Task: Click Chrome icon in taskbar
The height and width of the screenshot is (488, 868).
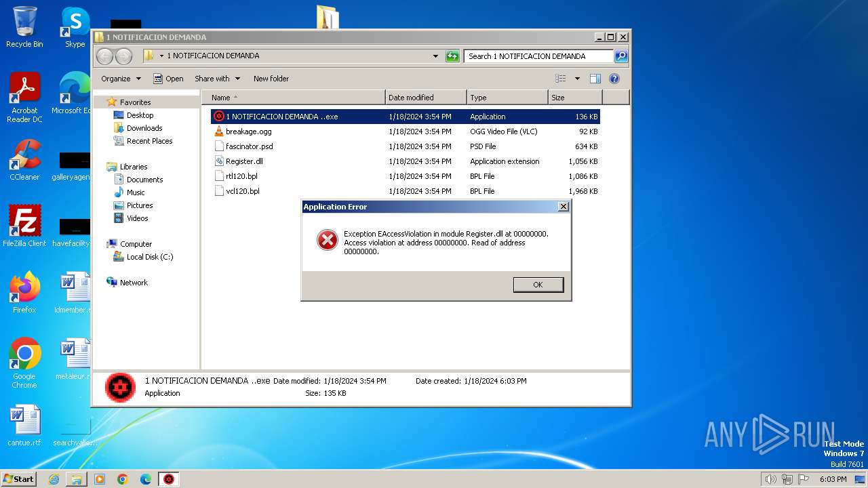Action: (x=123, y=479)
